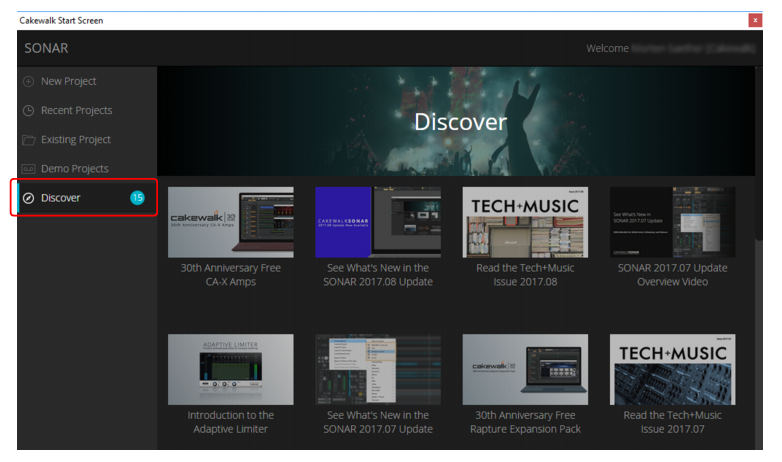Click the vertical scrollbar on the right edge
Screen dimensions: 782x462
coord(759,155)
